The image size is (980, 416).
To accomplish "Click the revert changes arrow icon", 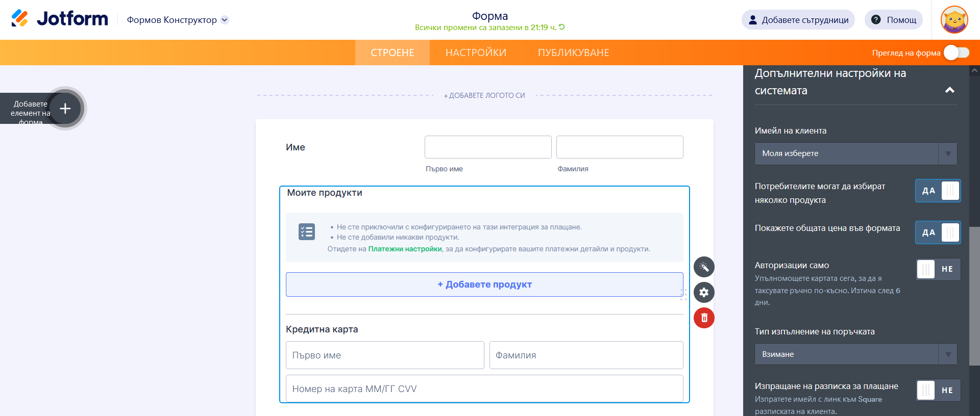I will click(562, 27).
